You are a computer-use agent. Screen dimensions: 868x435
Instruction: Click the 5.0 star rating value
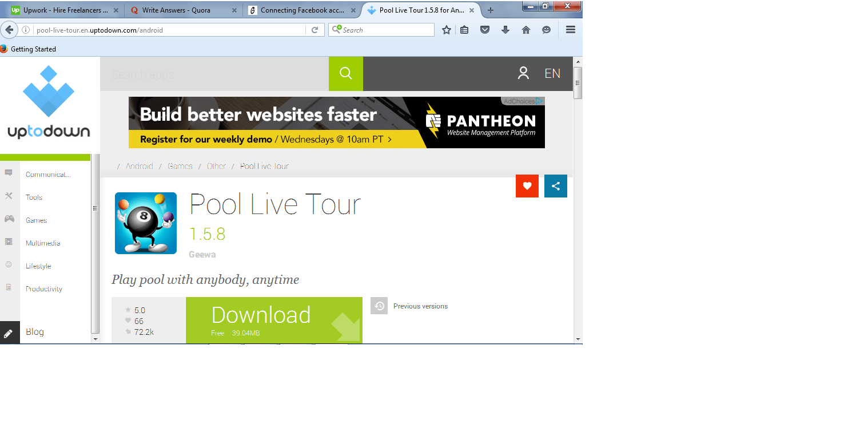140,310
